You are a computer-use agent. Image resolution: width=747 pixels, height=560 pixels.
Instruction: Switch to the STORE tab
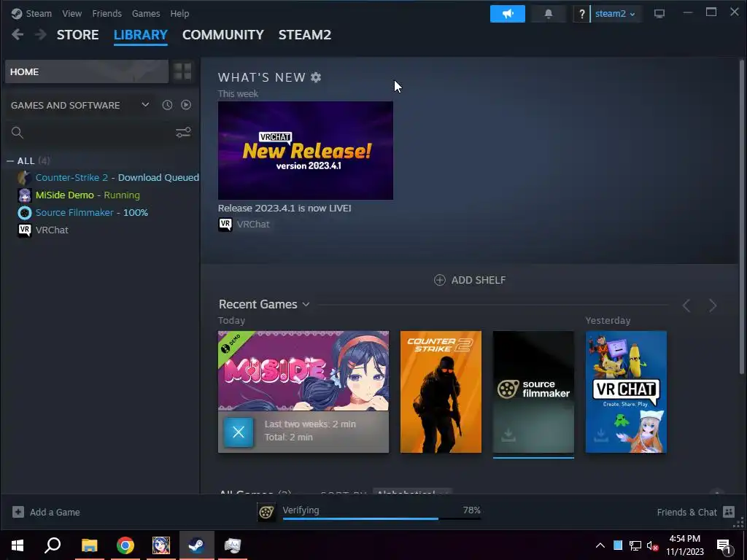(x=77, y=35)
